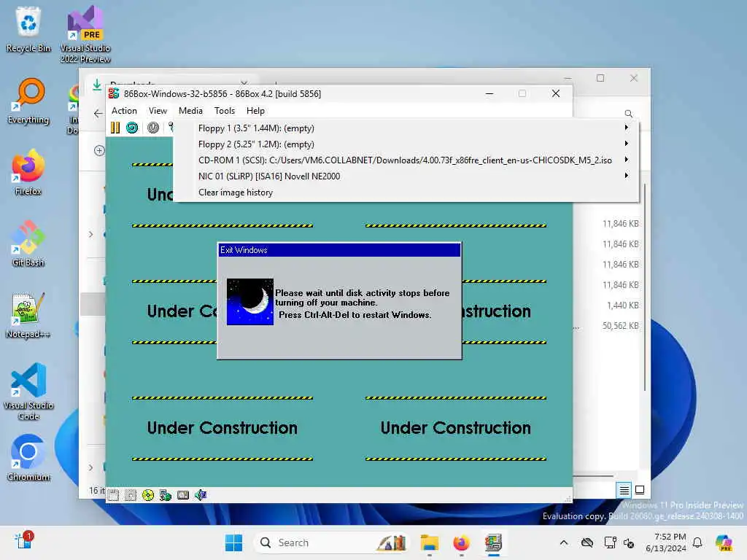
Task: Choose NIC 01 (SLiRP) Novell NE2000 entry
Action: point(406,176)
